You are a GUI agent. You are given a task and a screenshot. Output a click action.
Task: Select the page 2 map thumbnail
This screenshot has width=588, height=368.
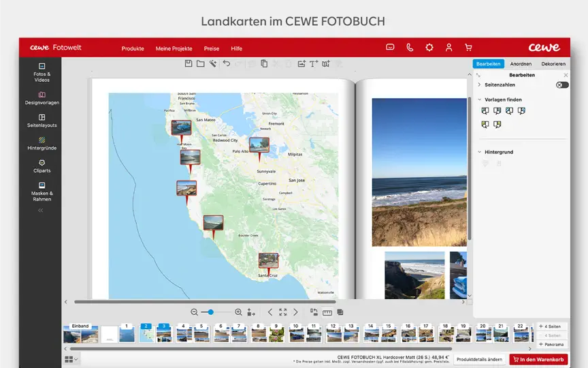[146, 333]
